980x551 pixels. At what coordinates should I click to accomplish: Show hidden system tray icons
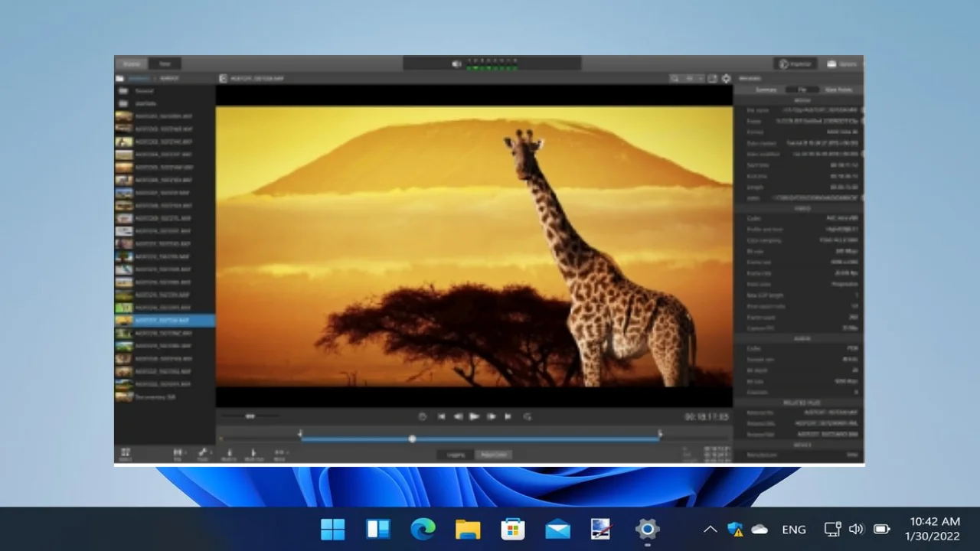710,529
